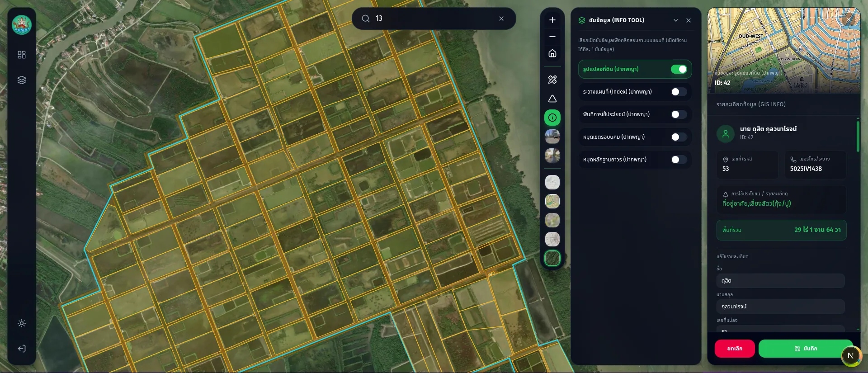Click the location pin icon beside เลขที่/รหัส
This screenshot has width=868, height=373.
click(x=726, y=159)
